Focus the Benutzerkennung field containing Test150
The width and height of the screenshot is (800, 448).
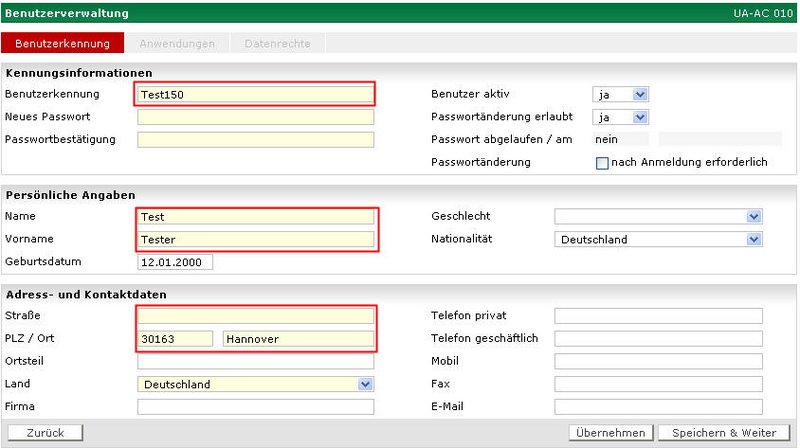[x=255, y=95]
